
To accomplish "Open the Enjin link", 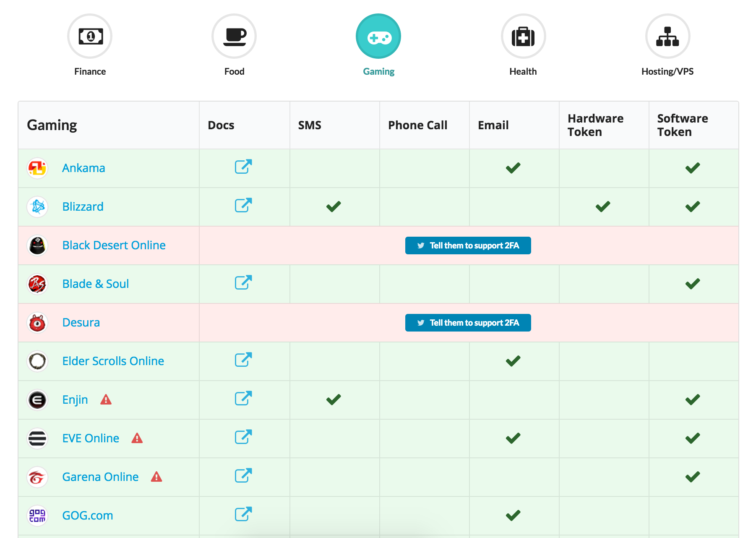I will tap(75, 400).
